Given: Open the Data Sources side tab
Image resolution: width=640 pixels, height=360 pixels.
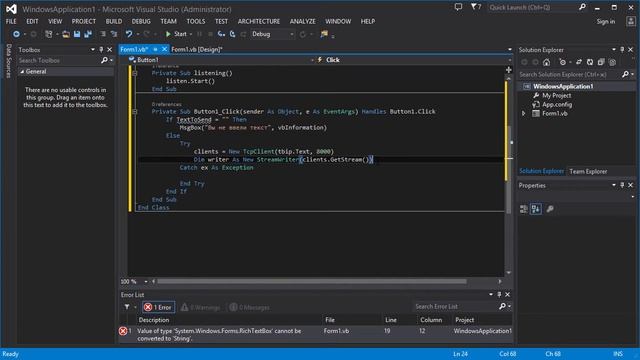Looking at the screenshot, I should tap(9, 61).
